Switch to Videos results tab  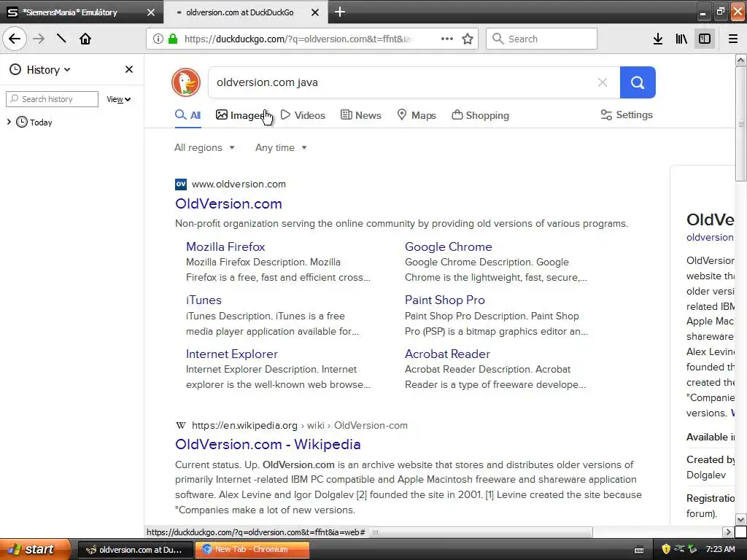(303, 115)
